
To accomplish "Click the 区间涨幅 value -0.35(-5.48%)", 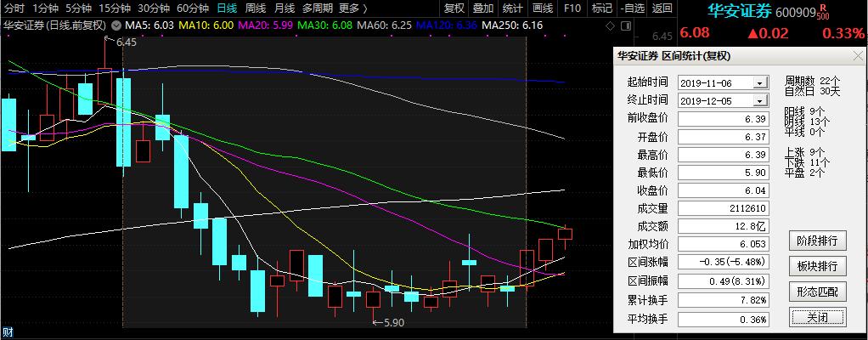I will (724, 263).
